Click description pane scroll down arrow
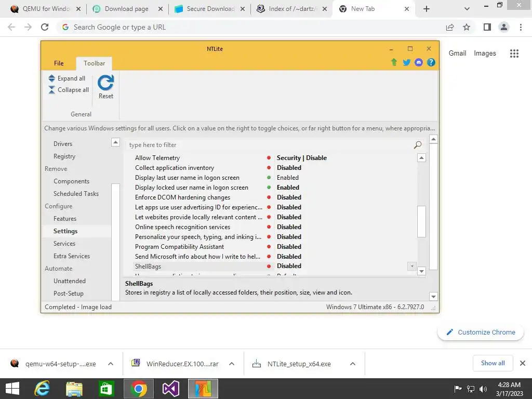 click(x=433, y=297)
